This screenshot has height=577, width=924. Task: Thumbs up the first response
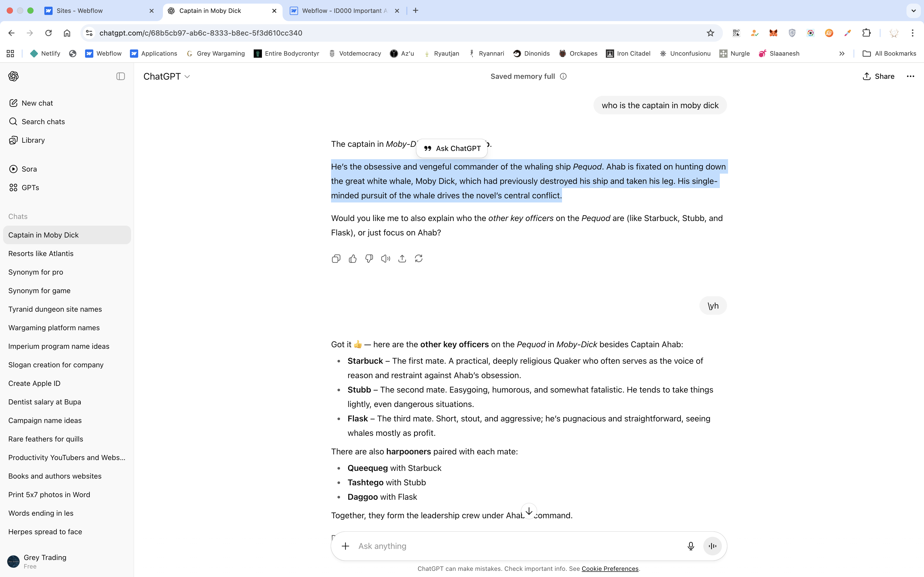click(352, 259)
